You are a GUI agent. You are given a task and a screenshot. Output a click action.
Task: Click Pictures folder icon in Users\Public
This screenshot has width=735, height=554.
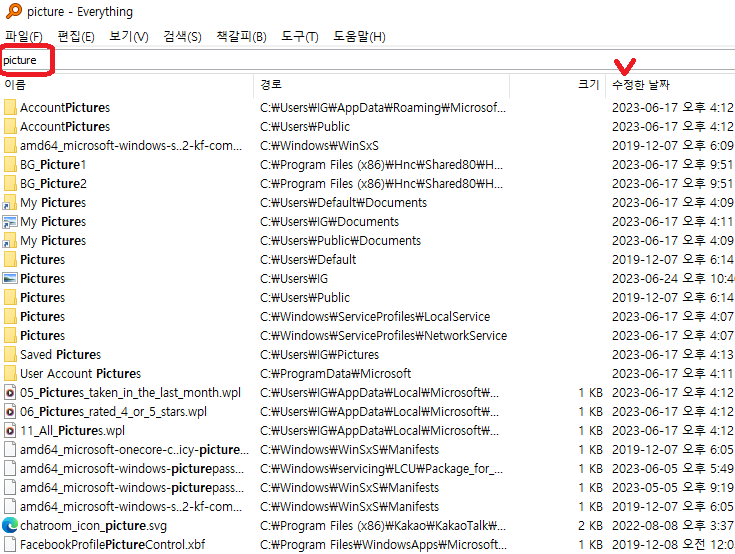(10, 298)
